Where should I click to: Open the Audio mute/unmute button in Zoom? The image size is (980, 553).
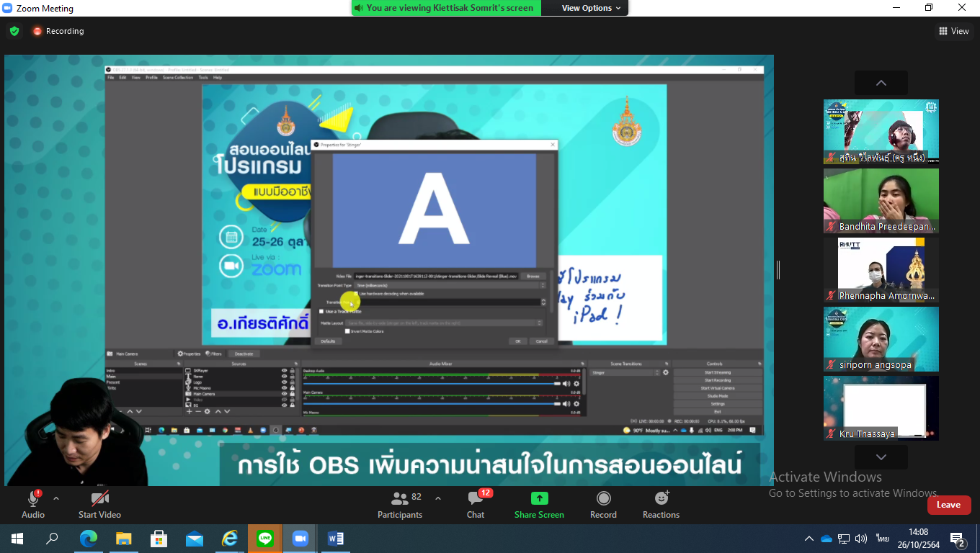click(33, 505)
